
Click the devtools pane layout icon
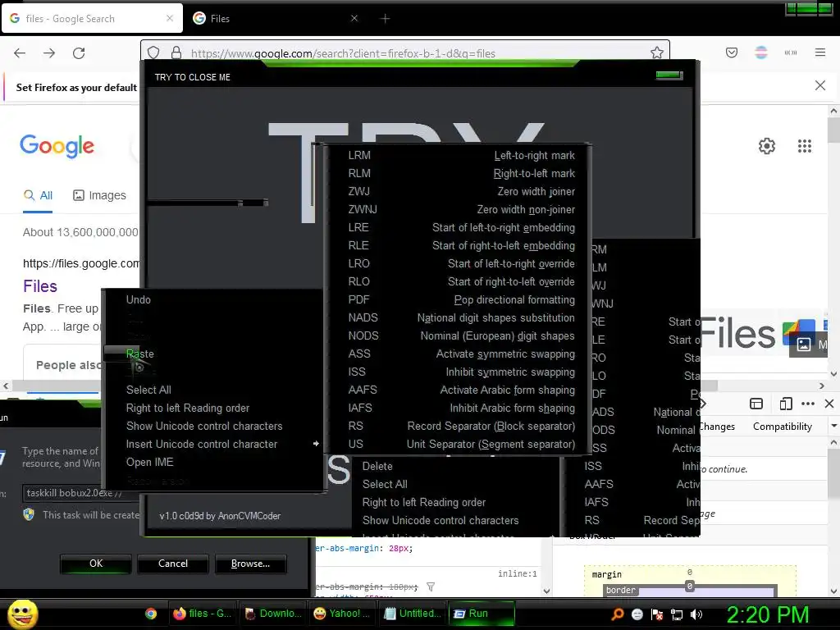(x=756, y=404)
